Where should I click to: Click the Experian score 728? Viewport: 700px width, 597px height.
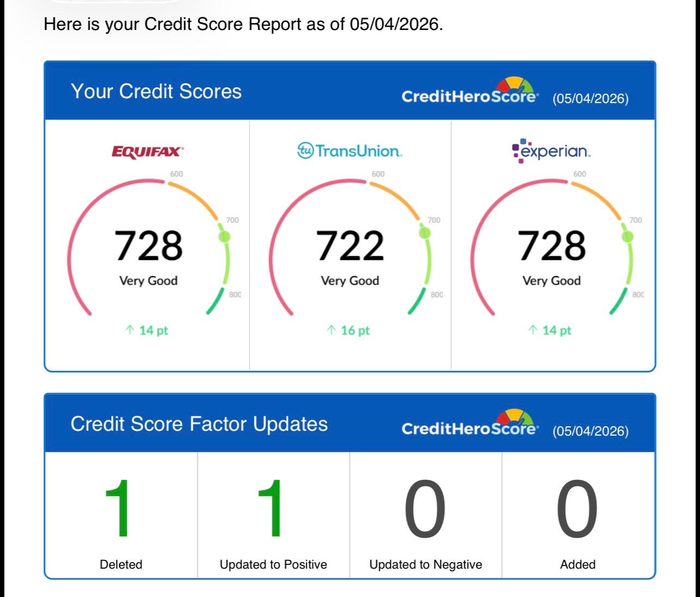coord(552,246)
